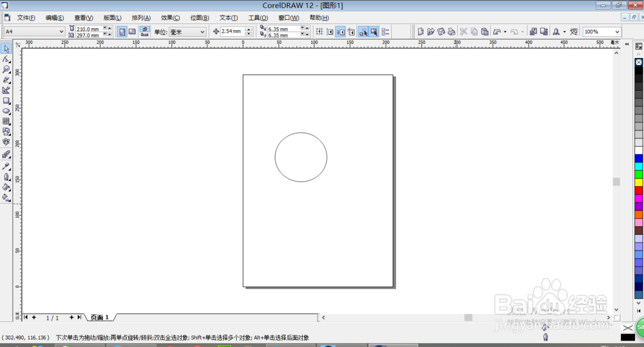Toggle Dynamic Guides button
Viewport: 644px width, 347px height.
(x=351, y=32)
